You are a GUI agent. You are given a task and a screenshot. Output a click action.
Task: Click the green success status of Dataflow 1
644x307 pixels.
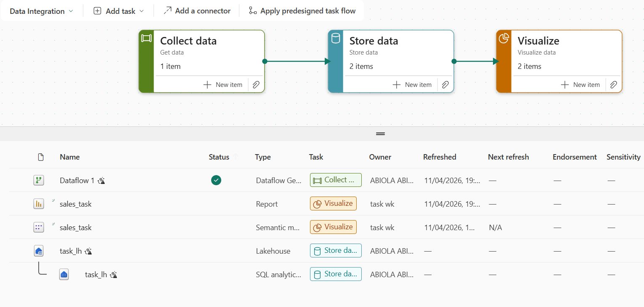click(216, 180)
